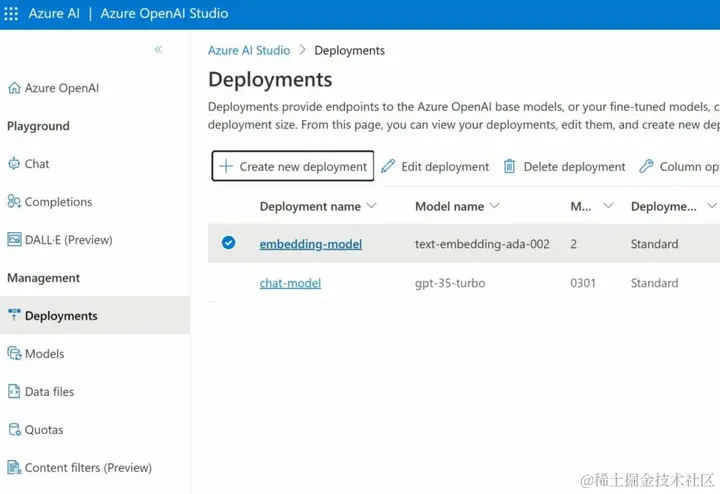Image resolution: width=720 pixels, height=494 pixels.
Task: Click Azure AI Studio breadcrumb link
Action: pyautogui.click(x=249, y=50)
